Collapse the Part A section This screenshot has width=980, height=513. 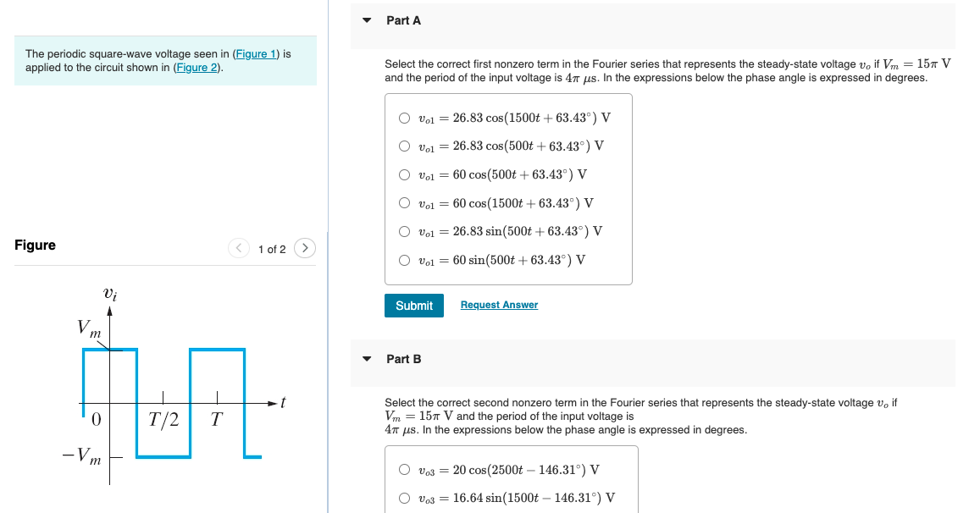pos(367,20)
